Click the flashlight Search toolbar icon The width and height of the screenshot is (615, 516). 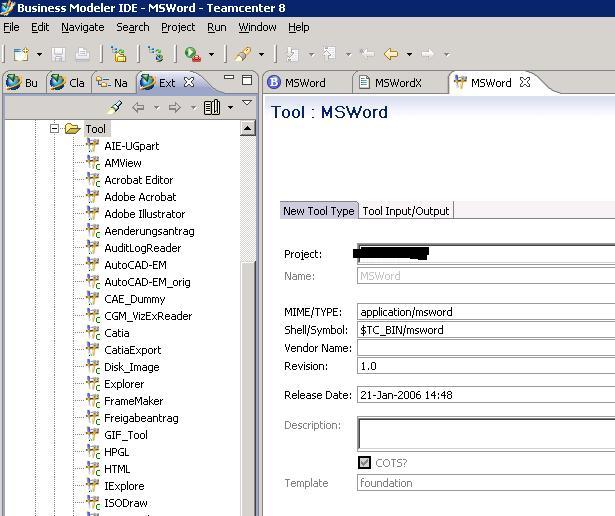243,54
